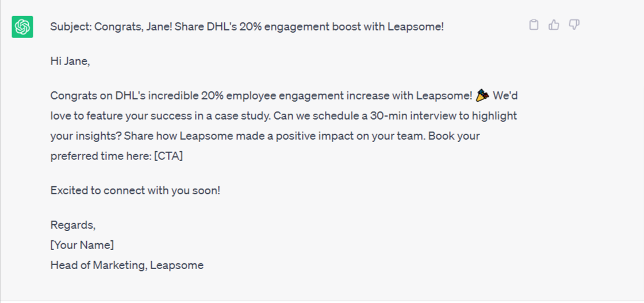Give the response a thumbs up
This screenshot has height=303, width=644.
coord(554,25)
